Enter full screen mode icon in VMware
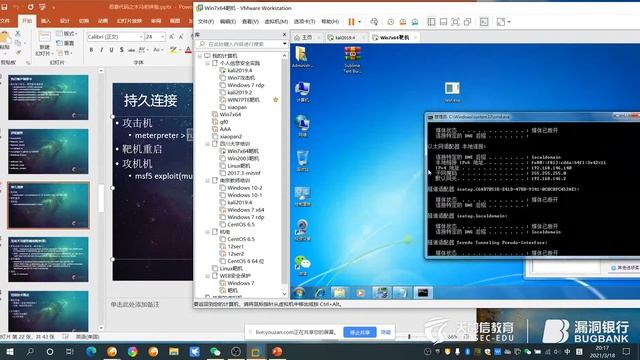The height and width of the screenshot is (360, 640). 455,22
